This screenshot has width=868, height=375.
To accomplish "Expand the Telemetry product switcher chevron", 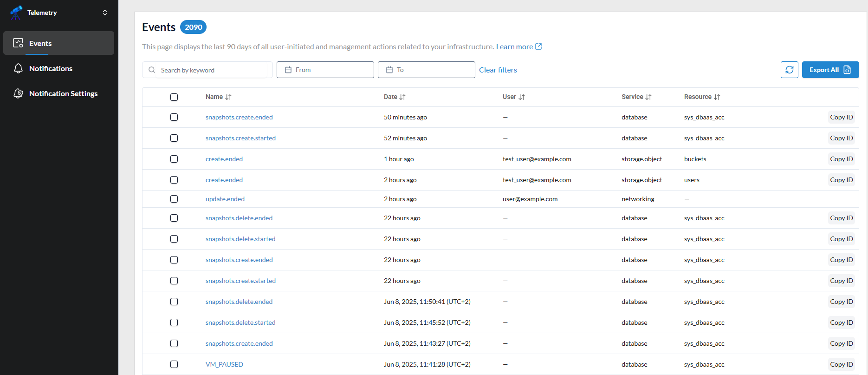I will tap(105, 13).
